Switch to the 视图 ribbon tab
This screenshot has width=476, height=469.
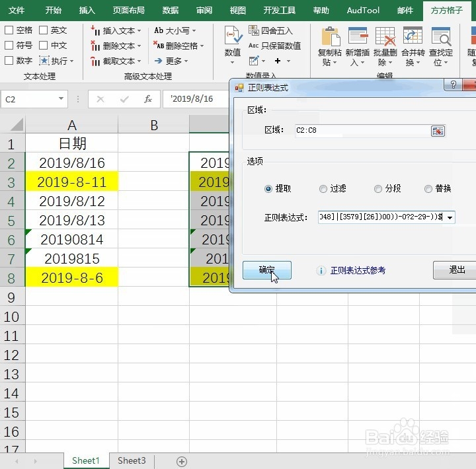coord(238,11)
